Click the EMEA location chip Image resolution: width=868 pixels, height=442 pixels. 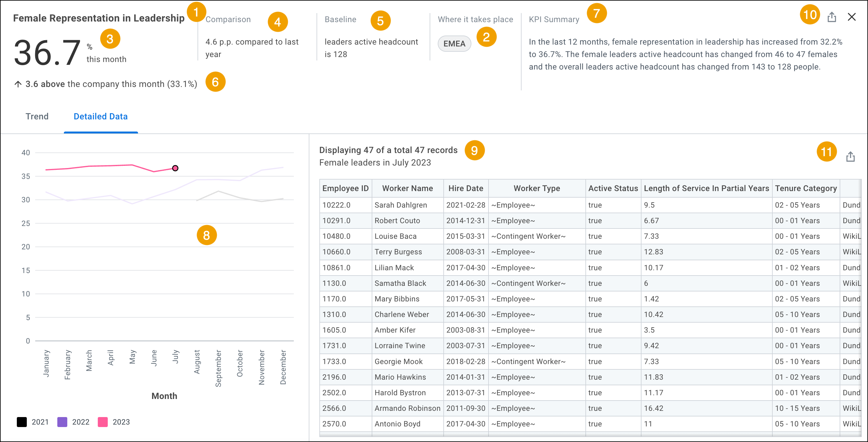[x=454, y=44]
